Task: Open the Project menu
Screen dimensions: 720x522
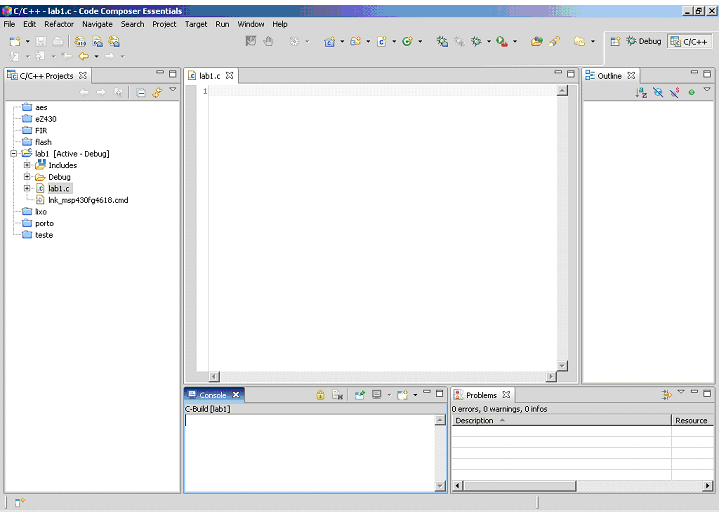Action: pyautogui.click(x=164, y=24)
